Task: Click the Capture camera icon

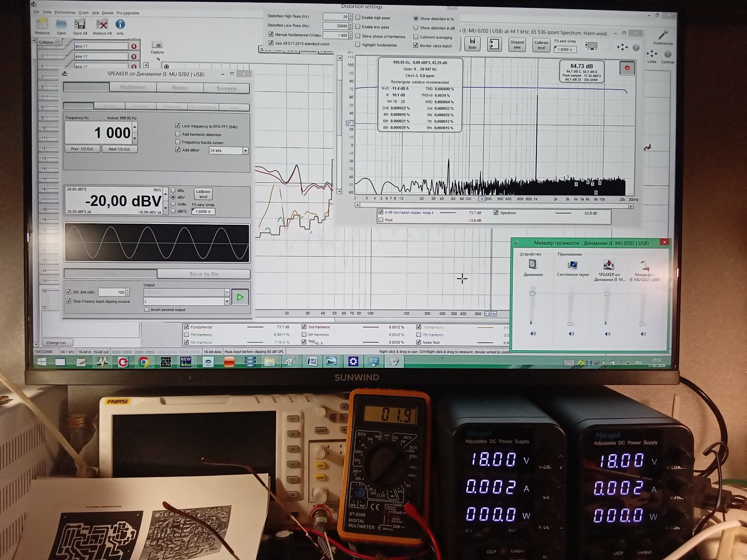Action: 157,45
